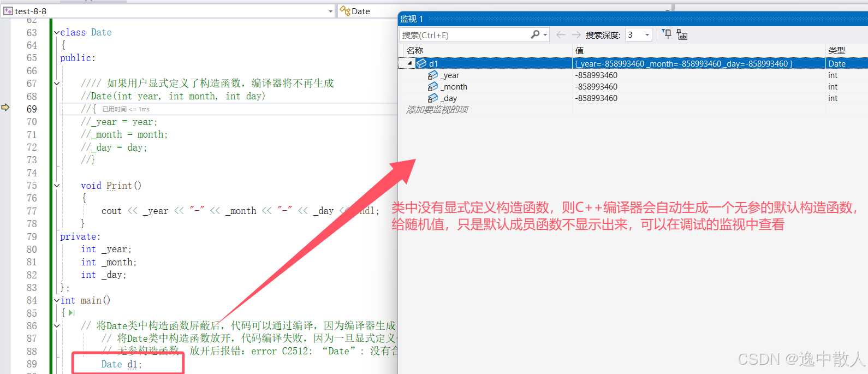The height and width of the screenshot is (374, 868).
Task: Select the _year watch row name
Action: (x=450, y=75)
